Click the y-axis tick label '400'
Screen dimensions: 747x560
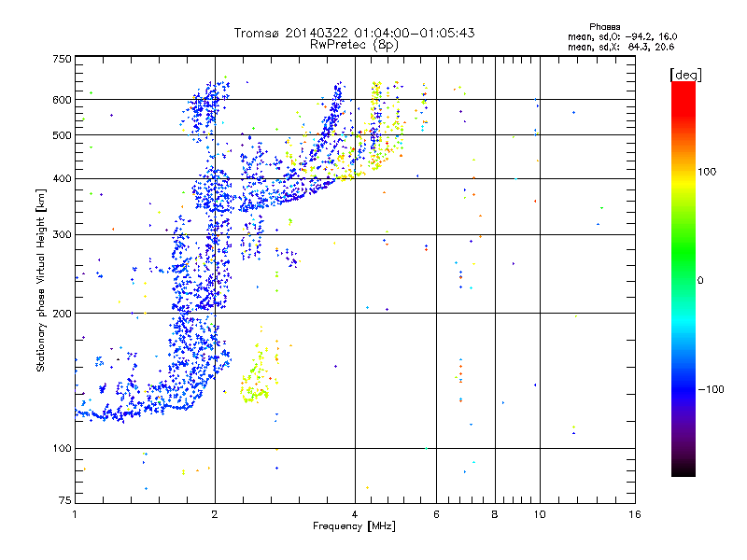[x=62, y=179]
